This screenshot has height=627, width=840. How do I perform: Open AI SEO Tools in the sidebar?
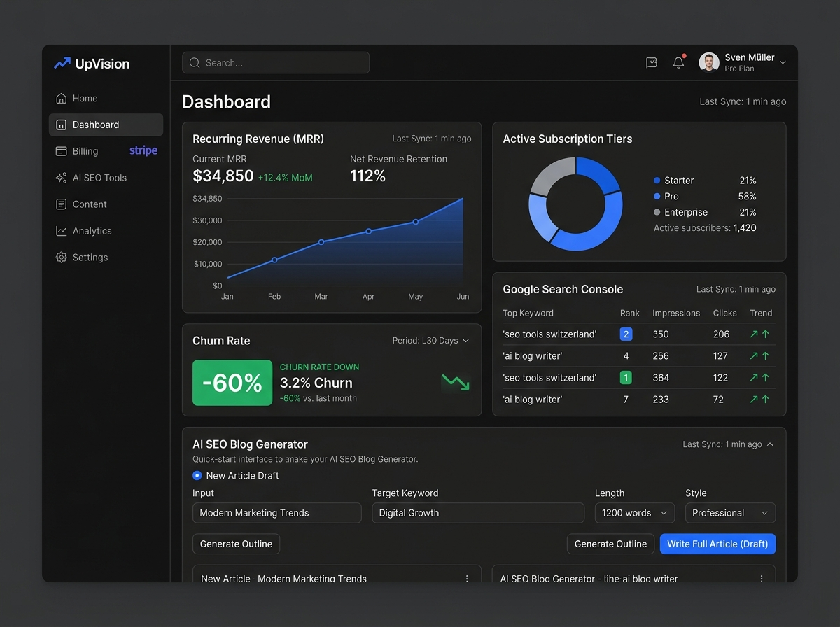pyautogui.click(x=106, y=178)
